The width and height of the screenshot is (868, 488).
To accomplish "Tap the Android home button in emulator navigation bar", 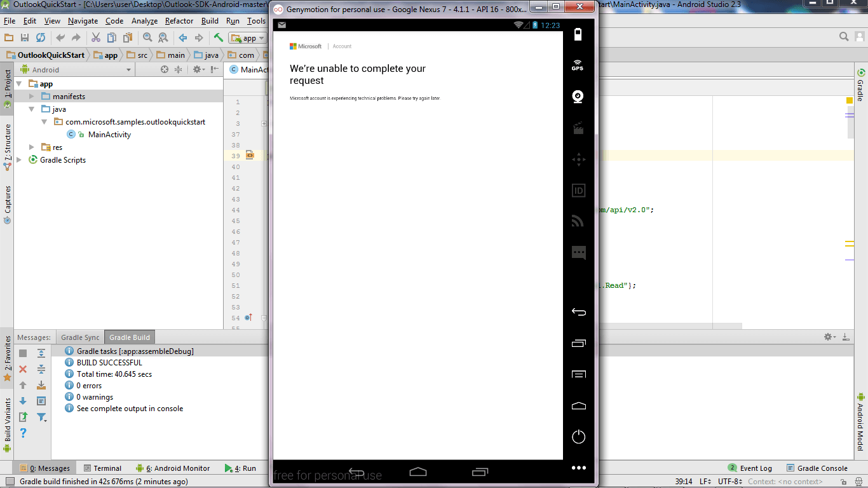I will 417,472.
